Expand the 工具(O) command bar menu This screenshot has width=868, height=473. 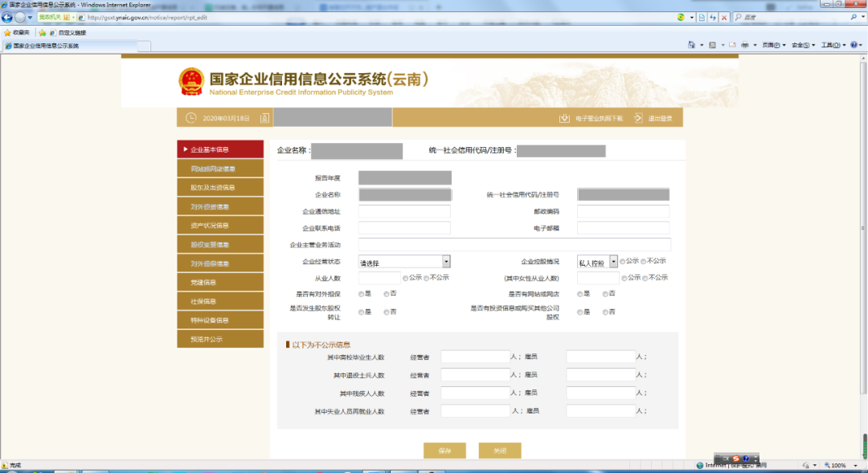click(x=833, y=45)
